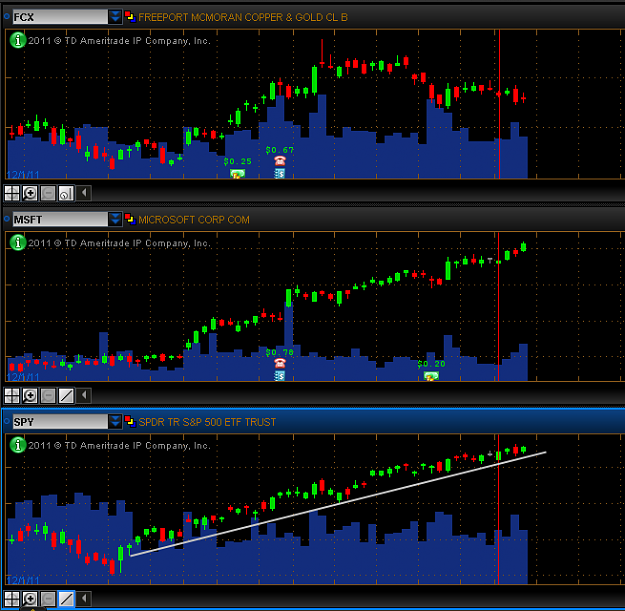This screenshot has height=611, width=625.
Task: Collapse MSFT toolbar with left arrow
Action: pyautogui.click(x=84, y=396)
